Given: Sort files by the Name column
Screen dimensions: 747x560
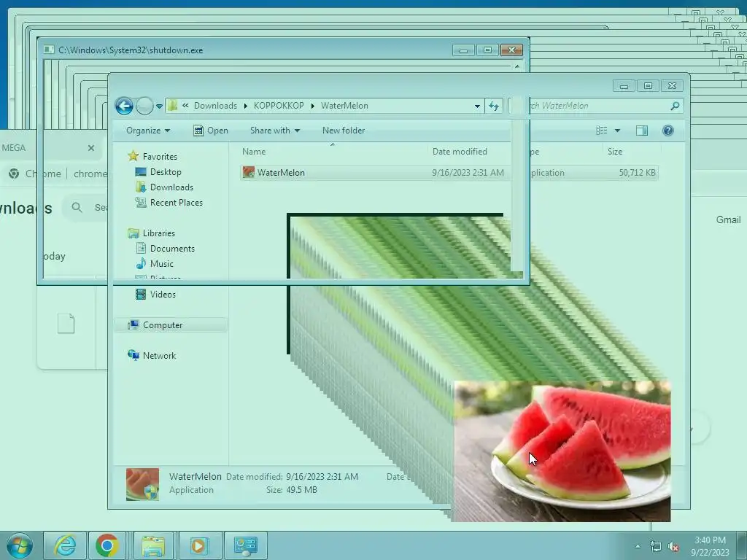Looking at the screenshot, I should pyautogui.click(x=254, y=152).
